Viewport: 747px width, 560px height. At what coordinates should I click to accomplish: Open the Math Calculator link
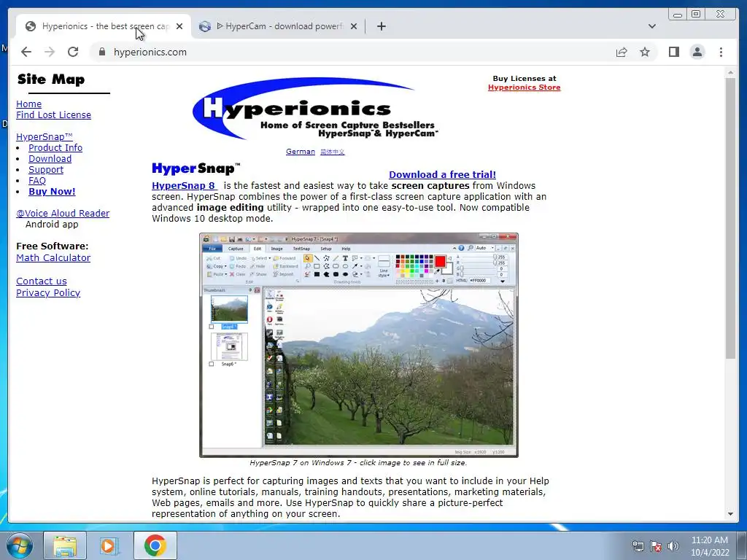[x=53, y=257]
